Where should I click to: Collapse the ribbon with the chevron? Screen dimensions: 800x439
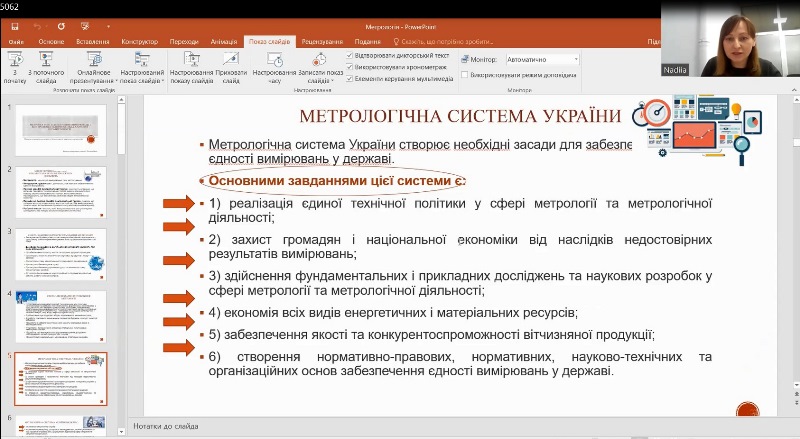pyautogui.click(x=794, y=90)
